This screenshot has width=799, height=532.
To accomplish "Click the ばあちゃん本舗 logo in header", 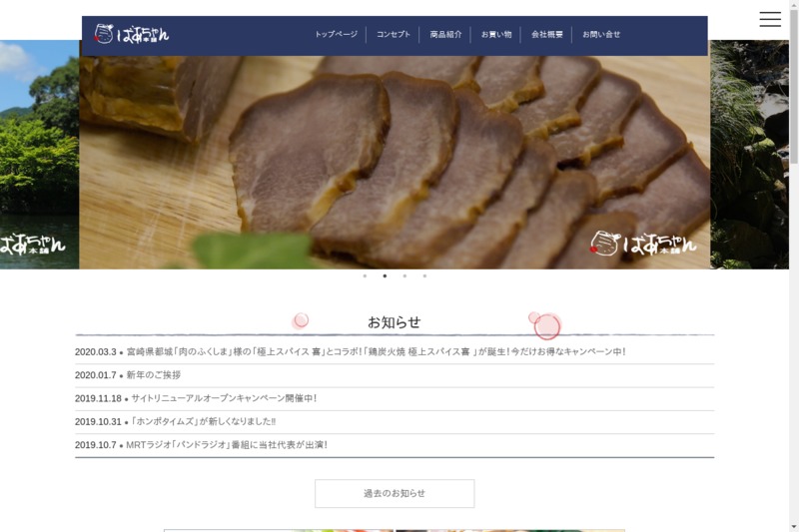I will [x=132, y=34].
